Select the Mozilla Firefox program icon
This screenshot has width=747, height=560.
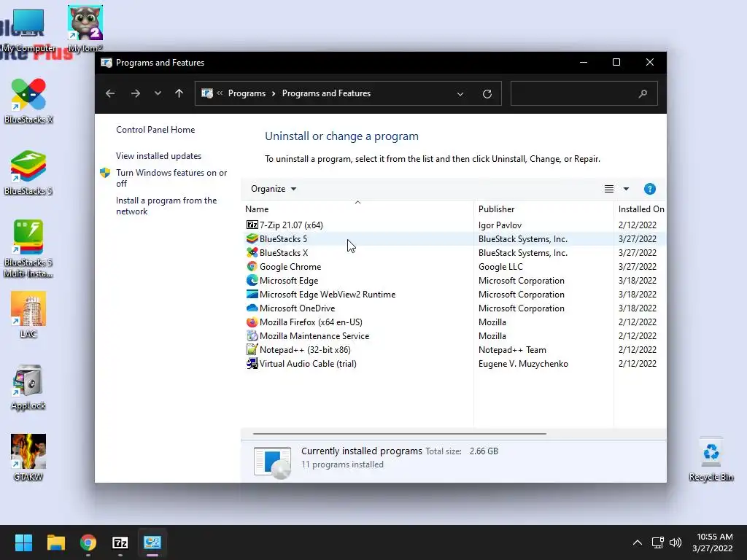pyautogui.click(x=252, y=322)
